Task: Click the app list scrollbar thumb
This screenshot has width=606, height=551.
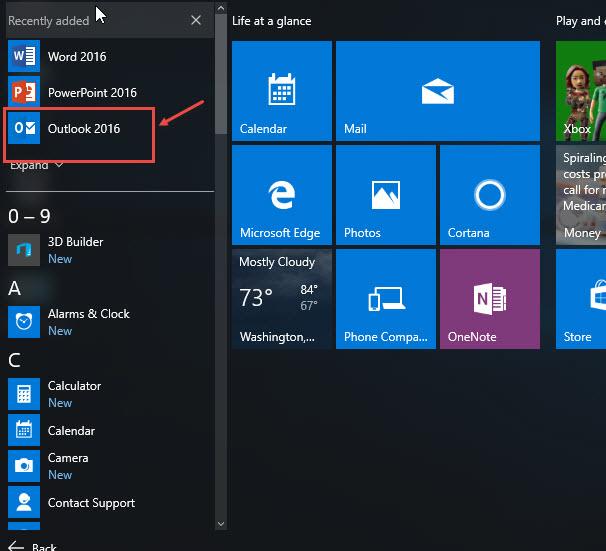Action: tap(221, 73)
